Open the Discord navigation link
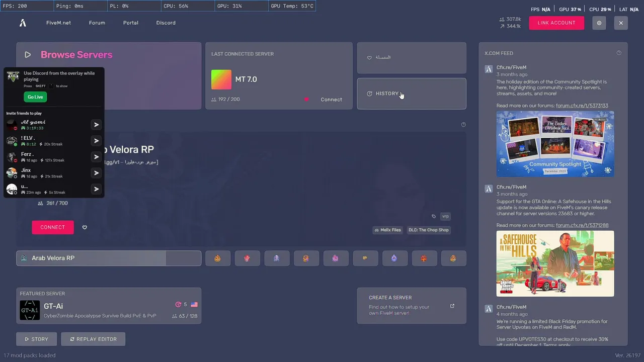The image size is (644, 362). (x=166, y=23)
